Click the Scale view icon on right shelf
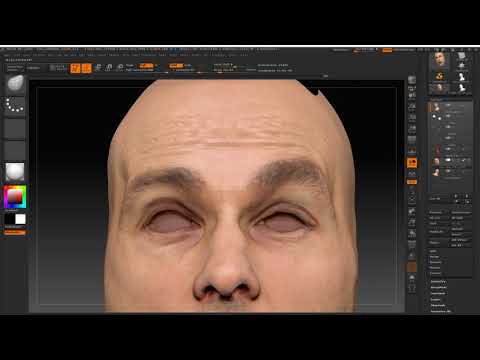The image size is (480, 360). [412, 222]
